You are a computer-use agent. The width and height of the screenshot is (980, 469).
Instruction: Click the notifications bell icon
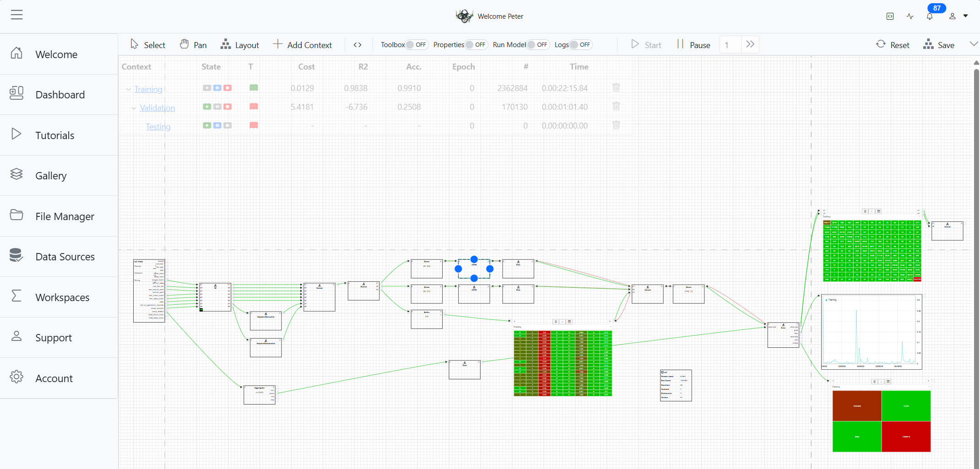930,16
